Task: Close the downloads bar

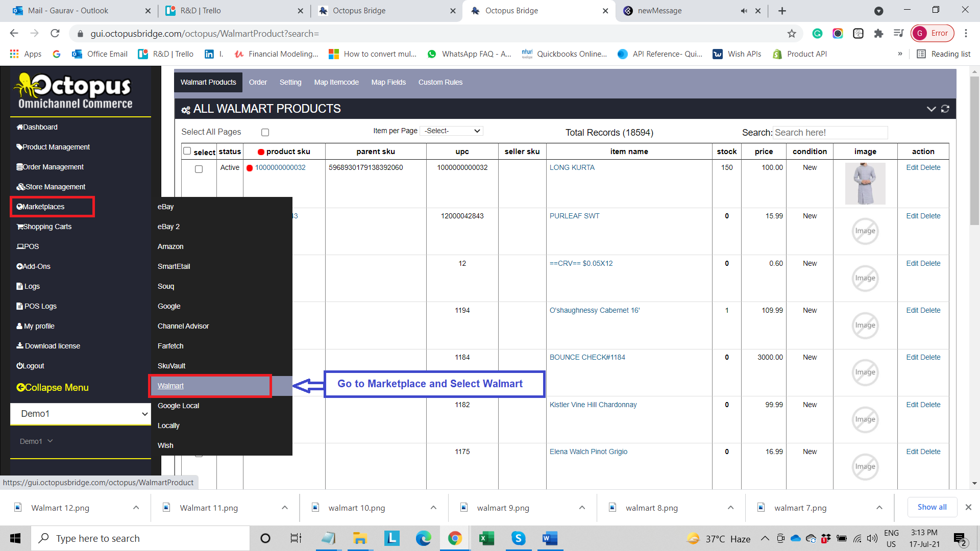Action: tap(968, 507)
